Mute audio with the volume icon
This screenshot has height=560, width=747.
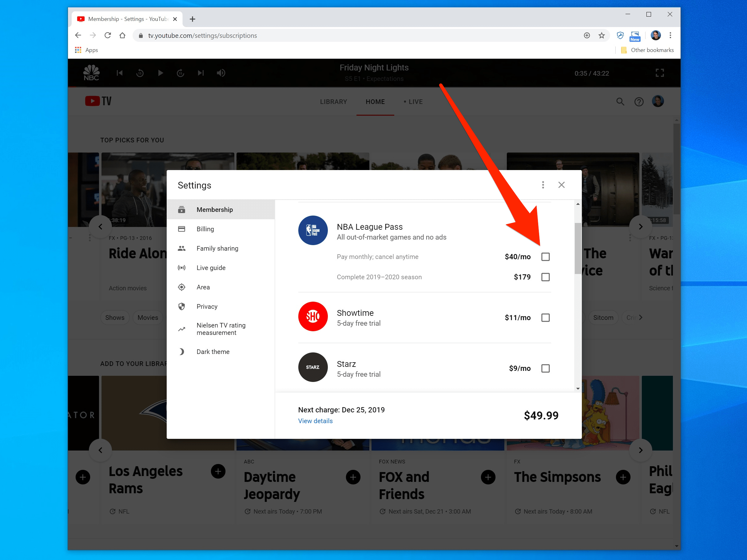[221, 73]
